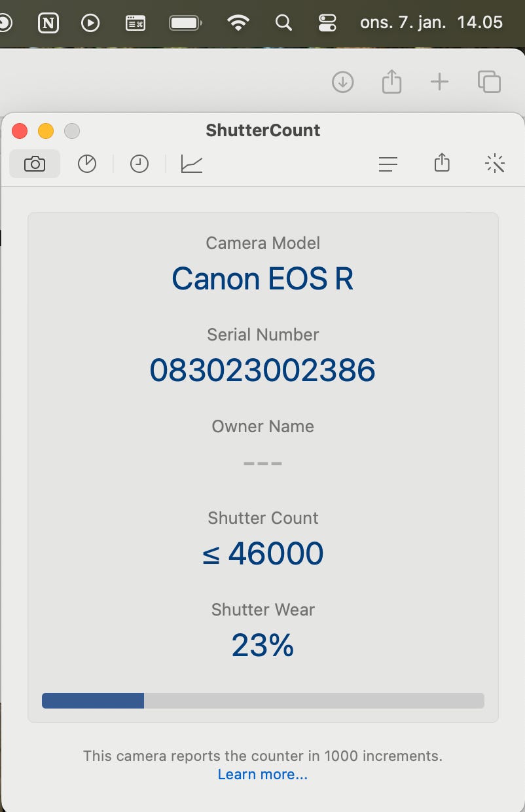The width and height of the screenshot is (525, 812).
Task: Add a new tab with plus button
Action: click(439, 83)
